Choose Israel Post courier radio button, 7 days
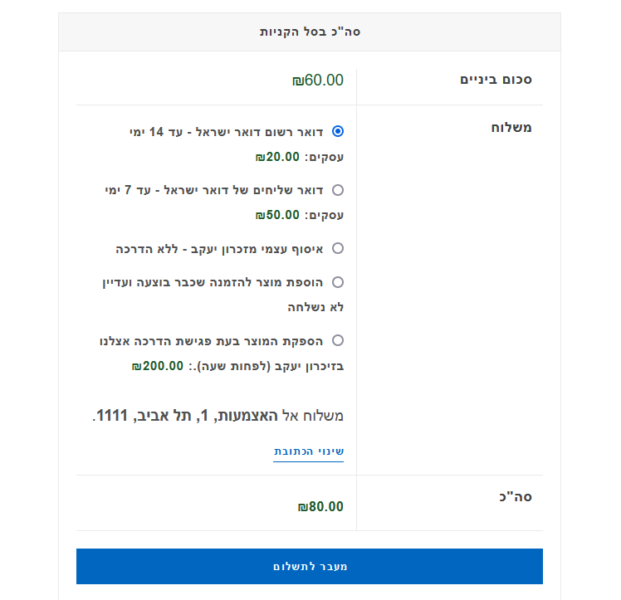This screenshot has width=621, height=600. (337, 189)
